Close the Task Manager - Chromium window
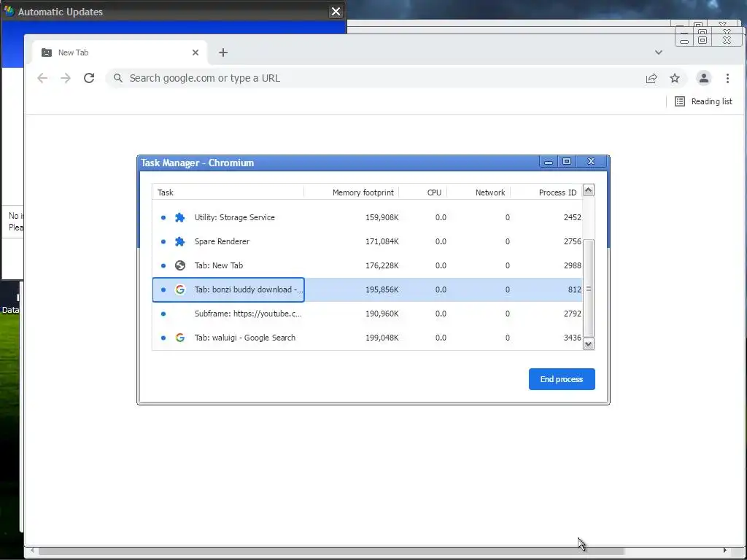Viewport: 747px width, 560px height. click(591, 162)
